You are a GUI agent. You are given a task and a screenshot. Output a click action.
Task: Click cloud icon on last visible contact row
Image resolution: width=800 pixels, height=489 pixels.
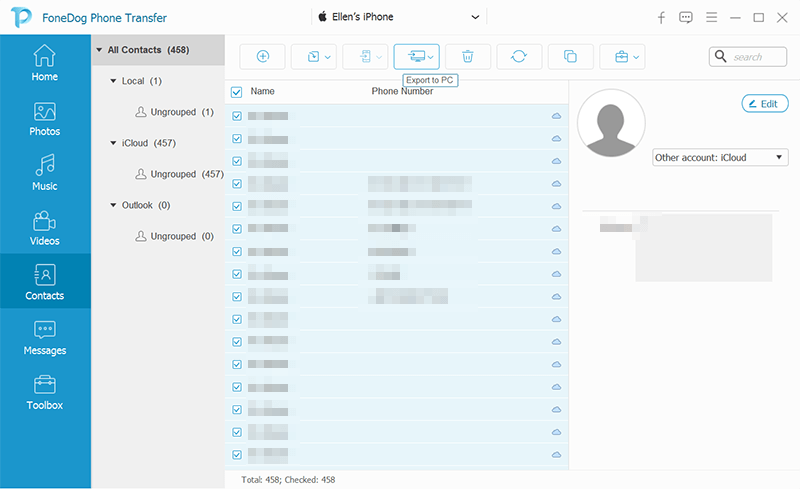(x=556, y=455)
